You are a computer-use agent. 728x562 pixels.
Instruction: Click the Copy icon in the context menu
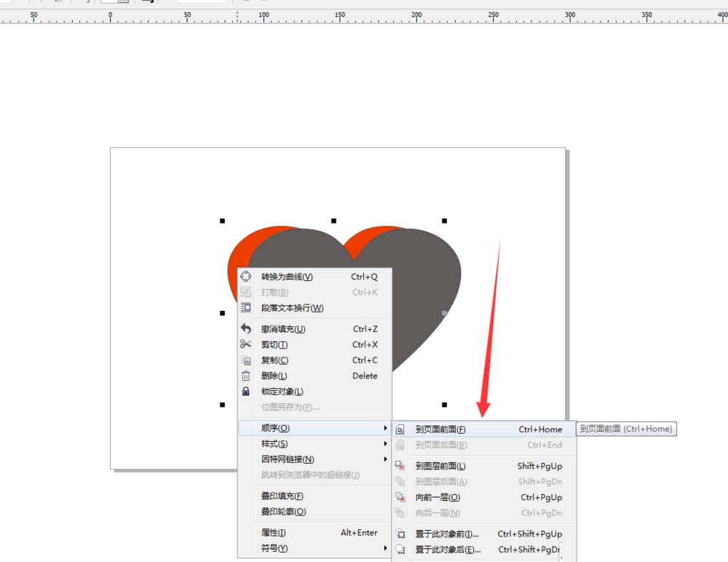pos(248,360)
